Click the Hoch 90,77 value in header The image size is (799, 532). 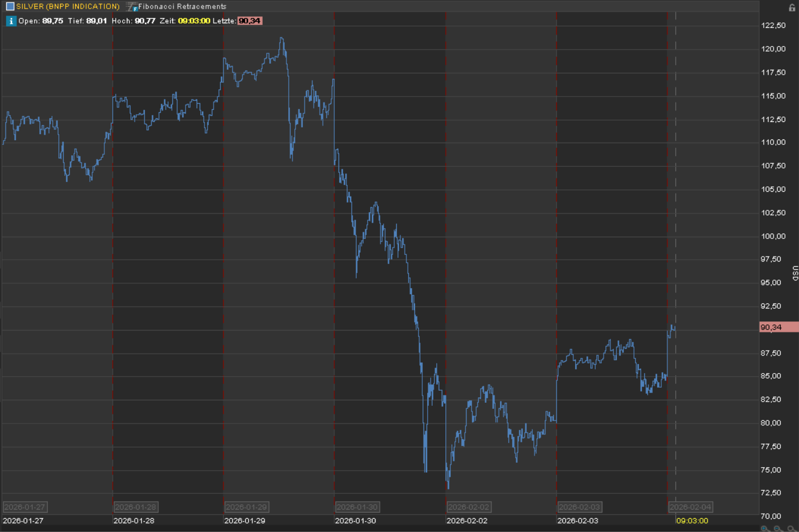coord(145,21)
